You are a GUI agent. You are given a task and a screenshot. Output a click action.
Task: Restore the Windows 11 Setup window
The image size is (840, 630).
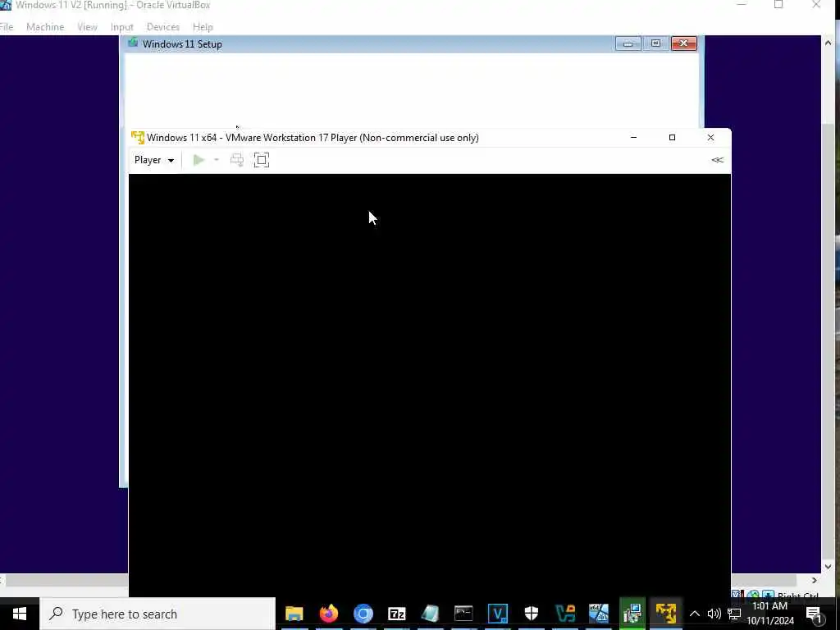pyautogui.click(x=655, y=43)
